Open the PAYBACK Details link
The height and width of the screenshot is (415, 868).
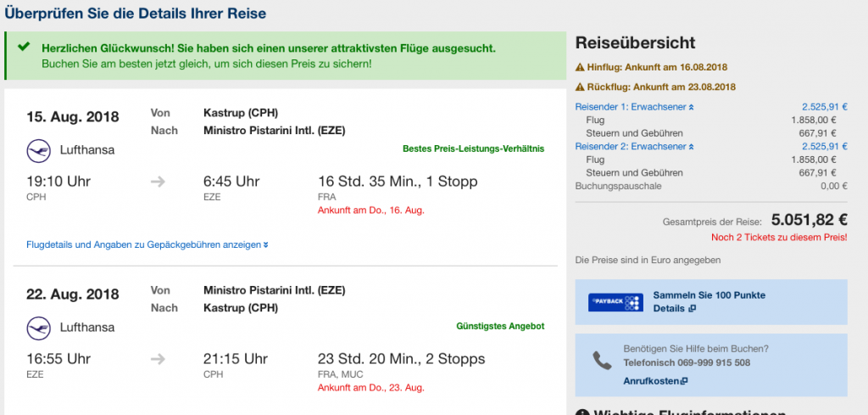(674, 308)
